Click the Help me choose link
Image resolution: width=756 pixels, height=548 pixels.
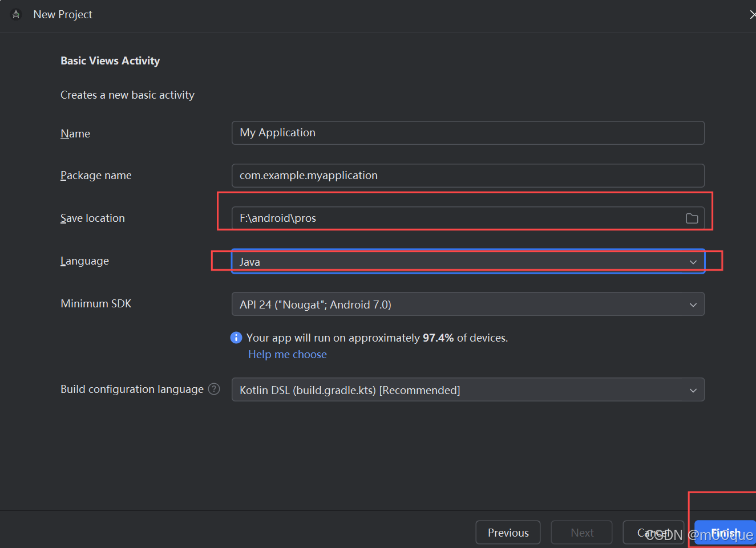pos(287,354)
